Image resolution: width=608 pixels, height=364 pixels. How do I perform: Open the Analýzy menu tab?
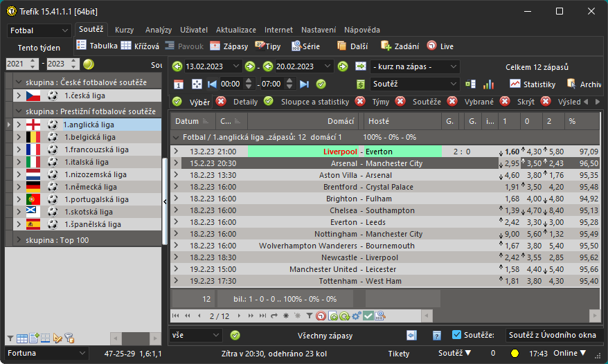(158, 30)
